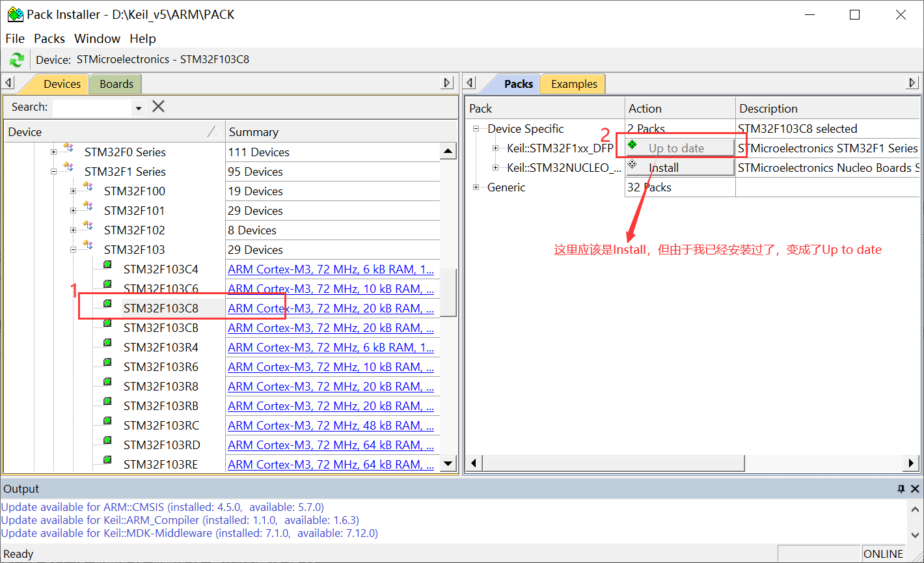The height and width of the screenshot is (563, 924).
Task: Click the left pane's right tab-scroll arrow
Action: tap(448, 83)
